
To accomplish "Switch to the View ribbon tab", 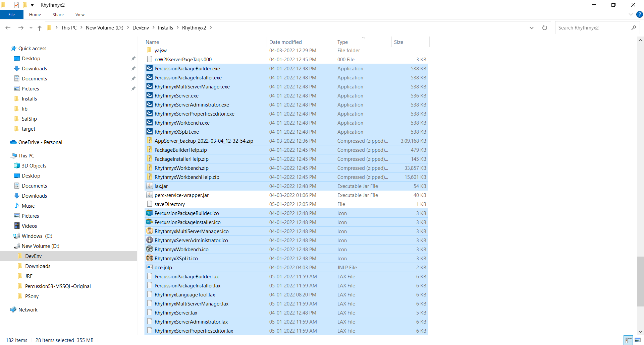I will (x=80, y=14).
